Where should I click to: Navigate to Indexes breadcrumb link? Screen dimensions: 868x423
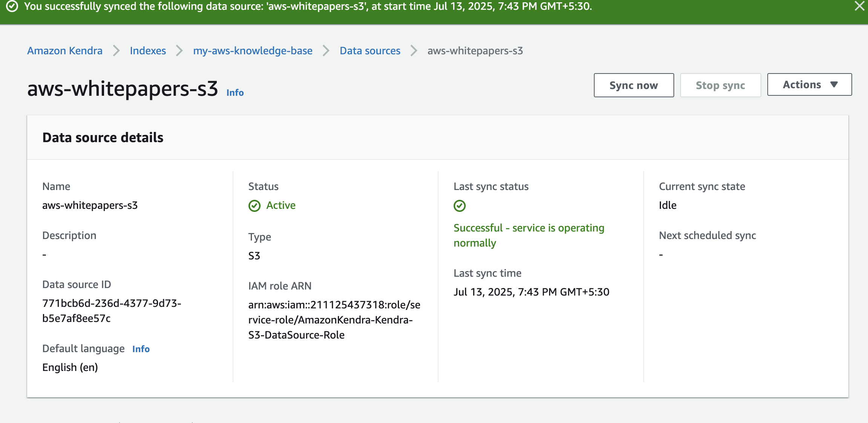pyautogui.click(x=148, y=51)
